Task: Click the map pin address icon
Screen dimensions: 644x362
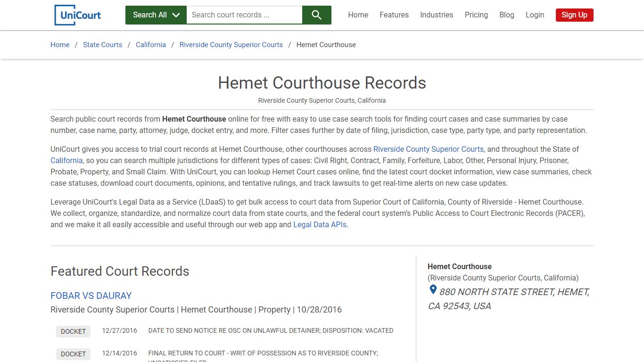Action: 433,290
